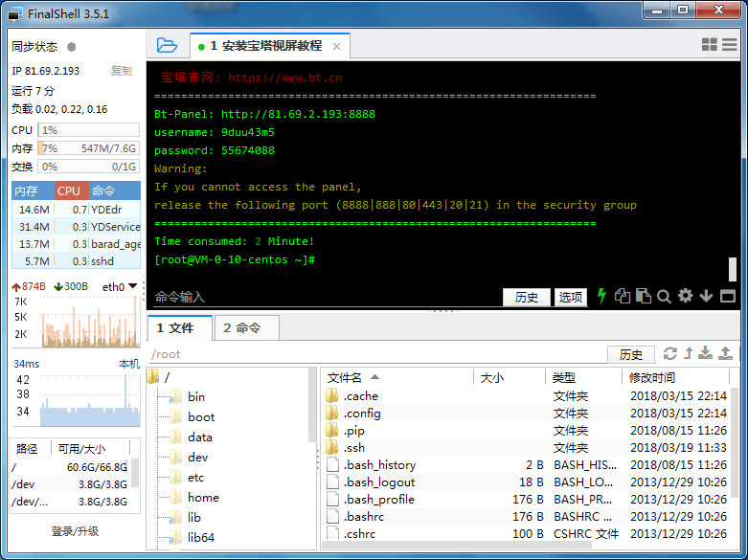Select the etc folder in directory tree
This screenshot has height=560, width=748.
click(x=195, y=478)
